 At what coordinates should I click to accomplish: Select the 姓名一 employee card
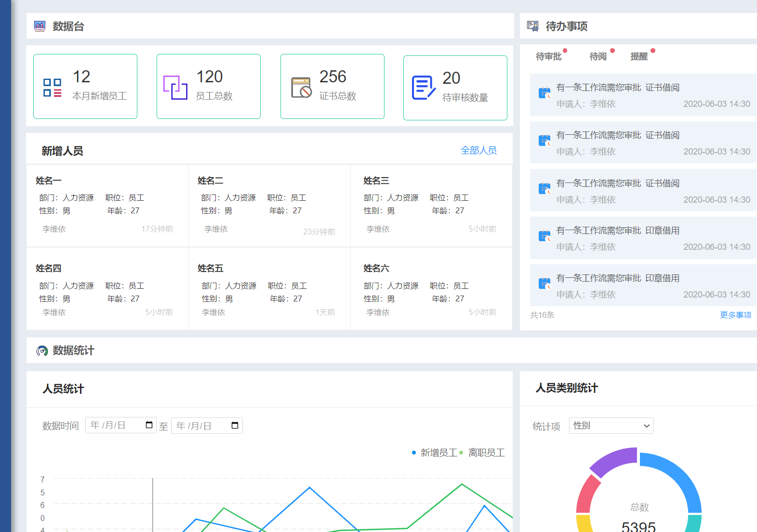click(x=107, y=206)
